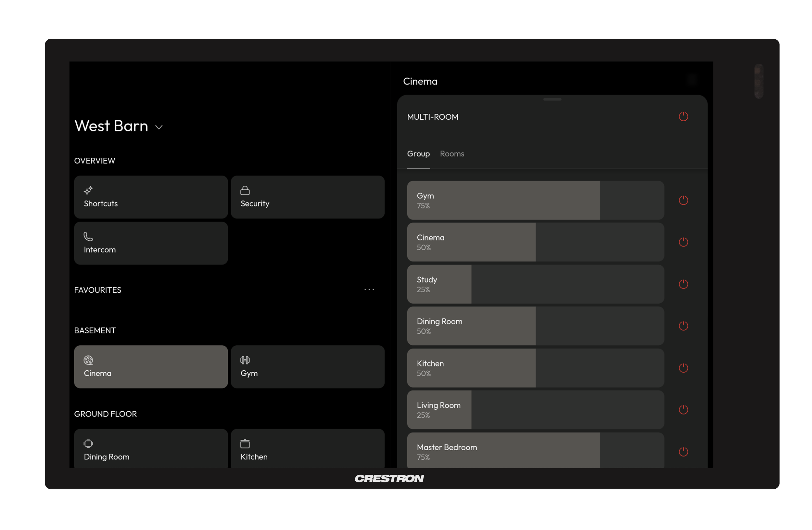812x530 pixels.
Task: Tap the Kitchen icon
Action: (x=245, y=443)
